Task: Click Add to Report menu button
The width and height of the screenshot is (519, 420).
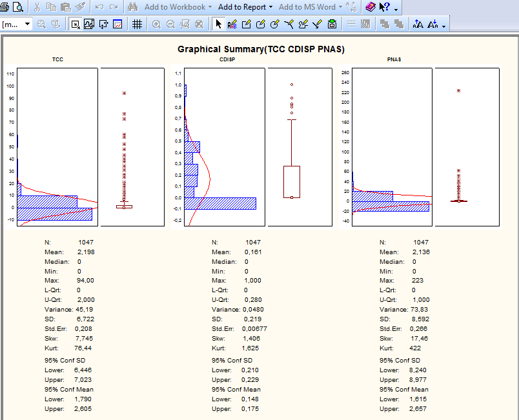Action: click(242, 7)
